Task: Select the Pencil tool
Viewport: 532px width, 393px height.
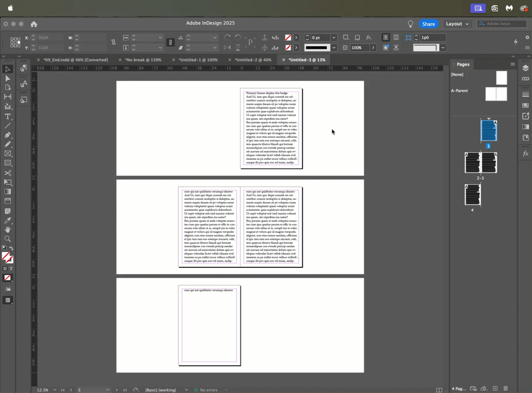Action: (x=8, y=144)
